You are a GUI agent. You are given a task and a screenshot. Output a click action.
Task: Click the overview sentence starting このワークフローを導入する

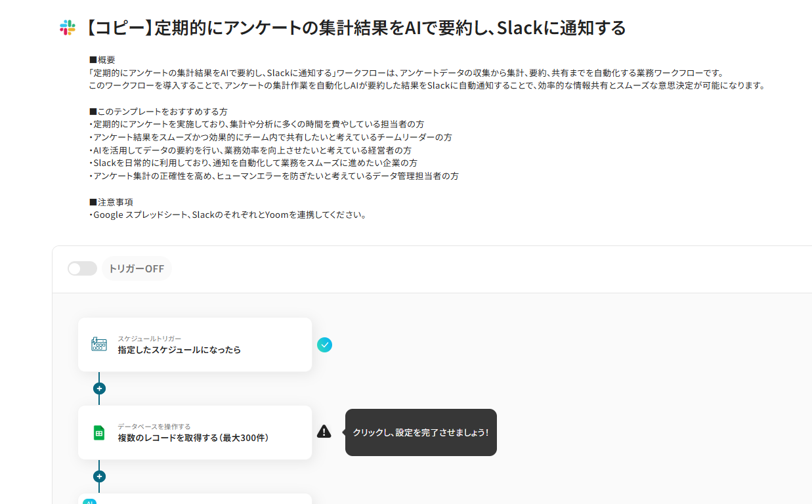pyautogui.click(x=427, y=85)
